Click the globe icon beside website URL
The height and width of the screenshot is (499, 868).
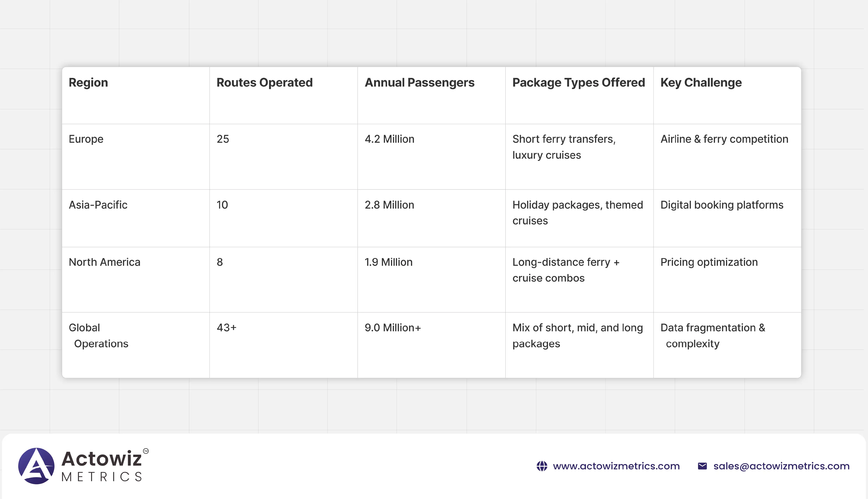(x=542, y=466)
